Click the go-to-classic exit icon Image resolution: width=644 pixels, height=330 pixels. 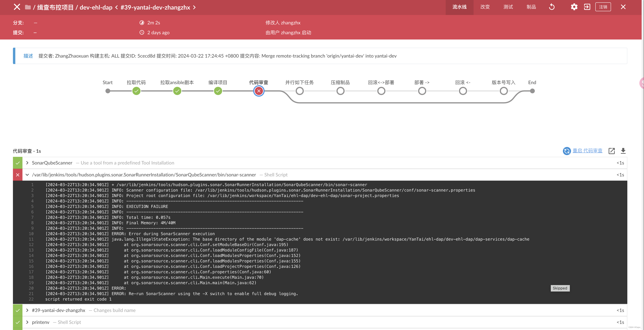pos(587,7)
